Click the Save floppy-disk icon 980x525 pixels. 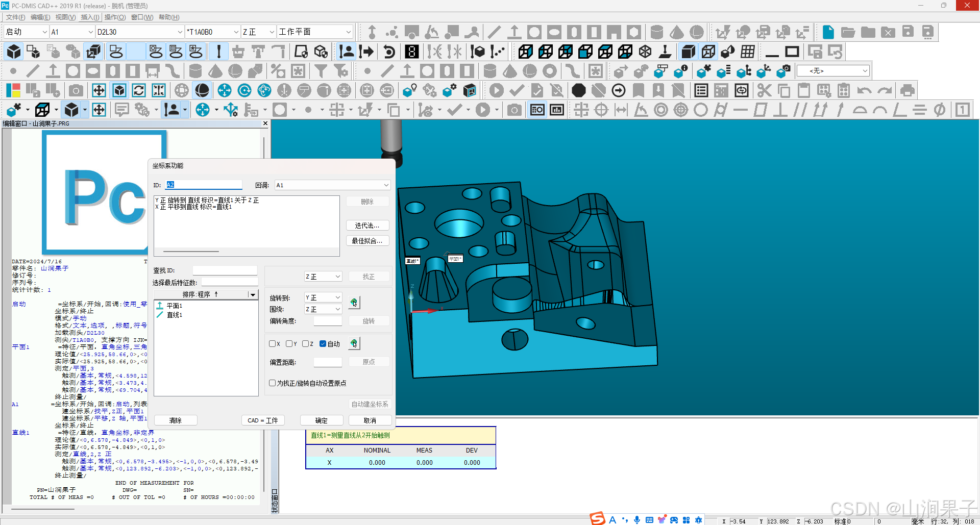908,32
